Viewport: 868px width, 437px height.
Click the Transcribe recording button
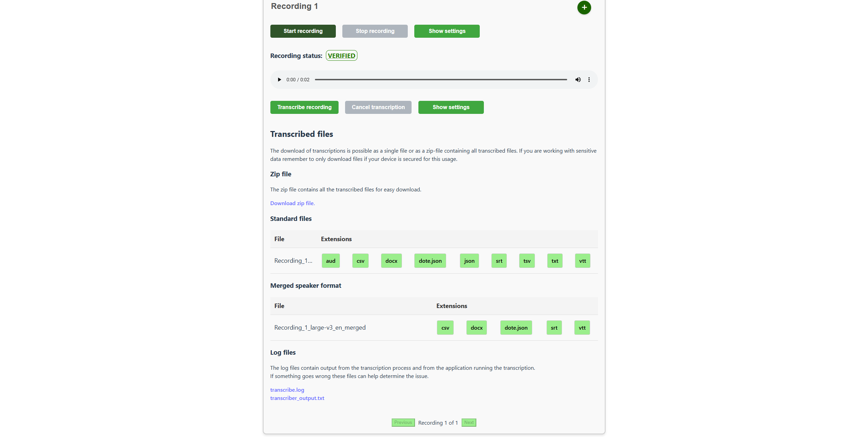(x=304, y=107)
